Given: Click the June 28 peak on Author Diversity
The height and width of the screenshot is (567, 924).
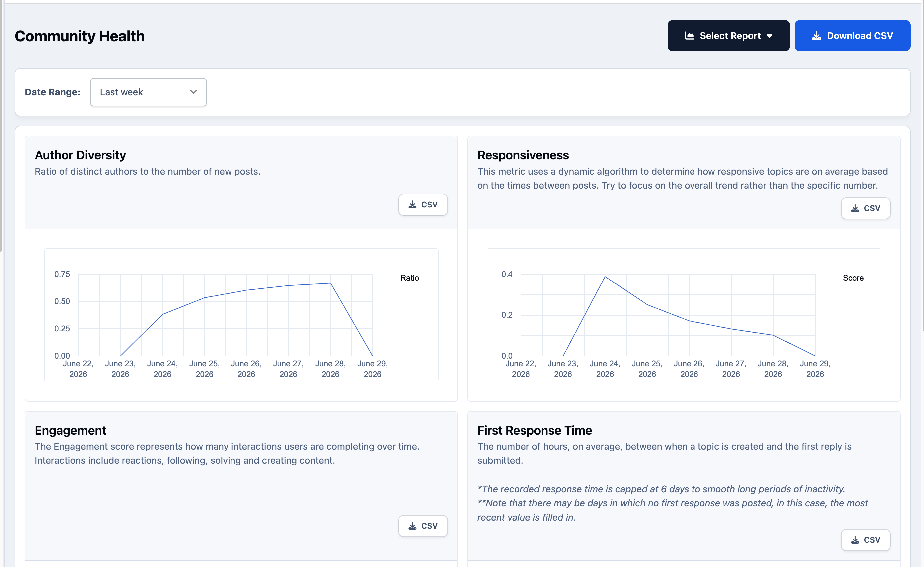Looking at the screenshot, I should tap(330, 283).
